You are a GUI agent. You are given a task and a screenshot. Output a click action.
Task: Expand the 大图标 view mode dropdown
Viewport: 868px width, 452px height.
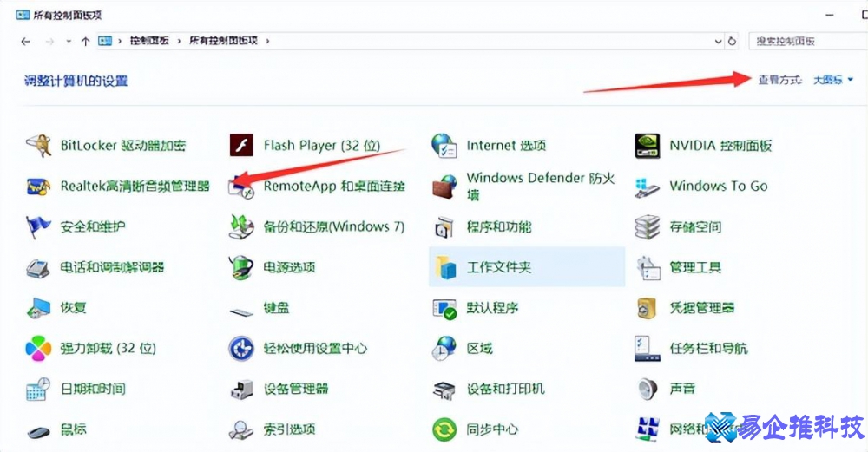point(832,80)
